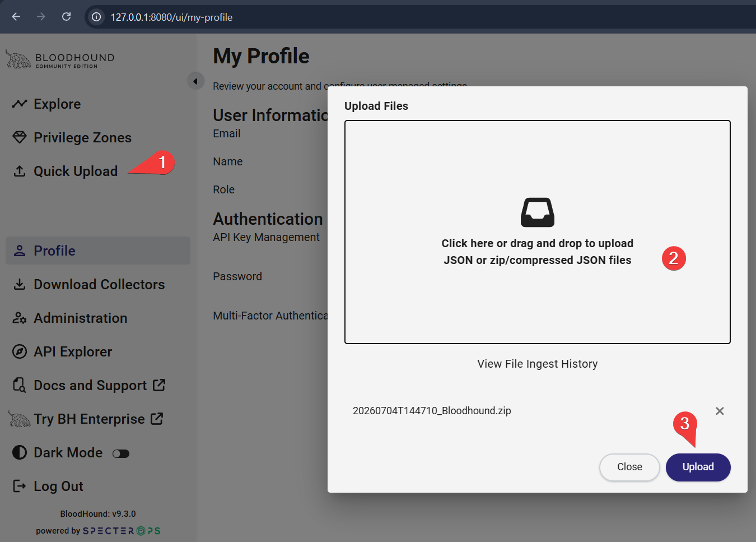Reload the page with the refresh icon
The height and width of the screenshot is (542, 756).
click(66, 17)
